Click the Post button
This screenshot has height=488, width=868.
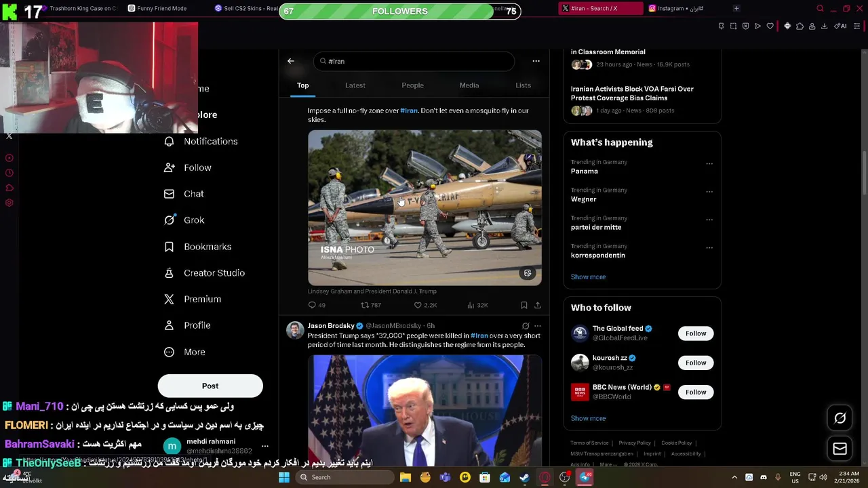click(210, 386)
